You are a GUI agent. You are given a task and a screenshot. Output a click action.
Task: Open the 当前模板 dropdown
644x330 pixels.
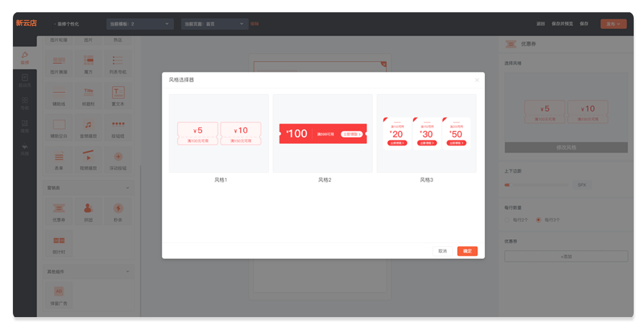click(140, 24)
